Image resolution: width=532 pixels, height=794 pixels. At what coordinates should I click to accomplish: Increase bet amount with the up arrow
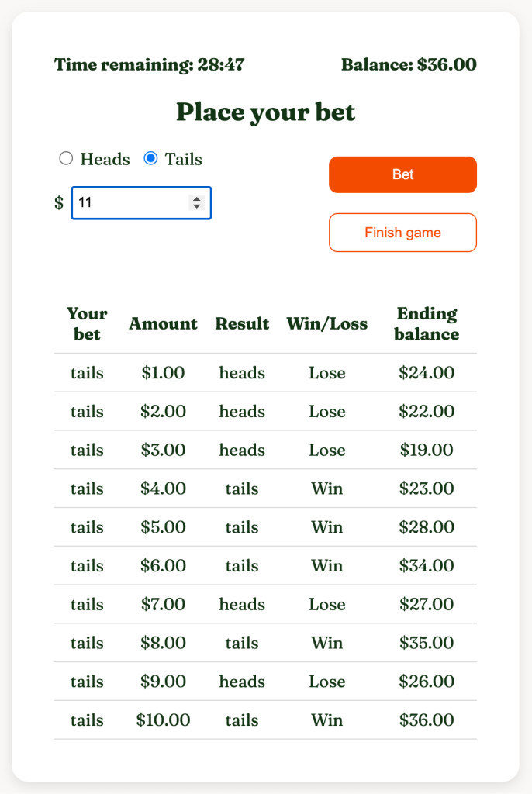[197, 198]
